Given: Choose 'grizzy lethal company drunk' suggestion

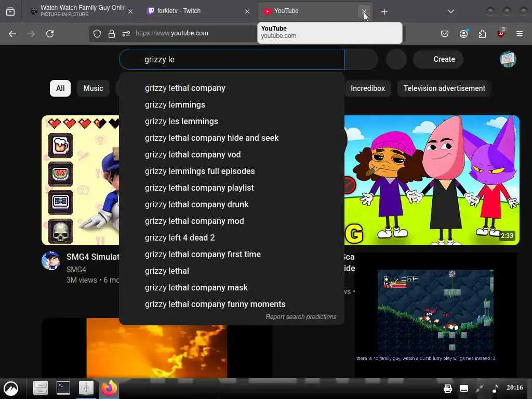Looking at the screenshot, I should tap(232, 205).
